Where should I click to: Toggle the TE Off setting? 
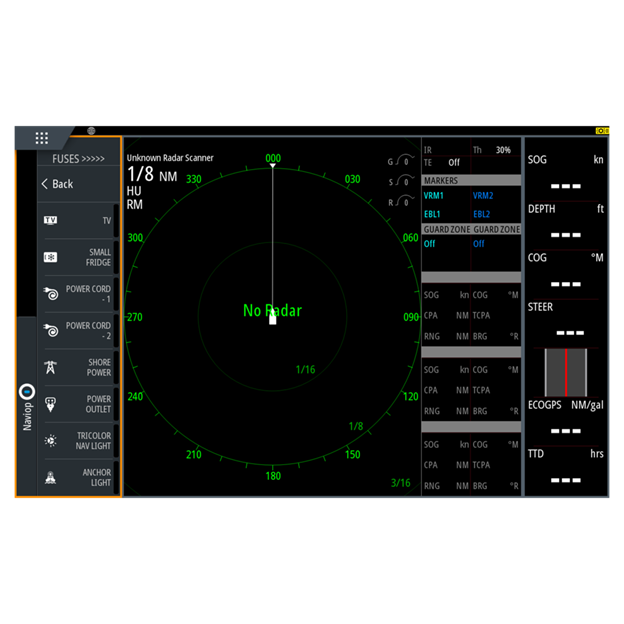[453, 162]
